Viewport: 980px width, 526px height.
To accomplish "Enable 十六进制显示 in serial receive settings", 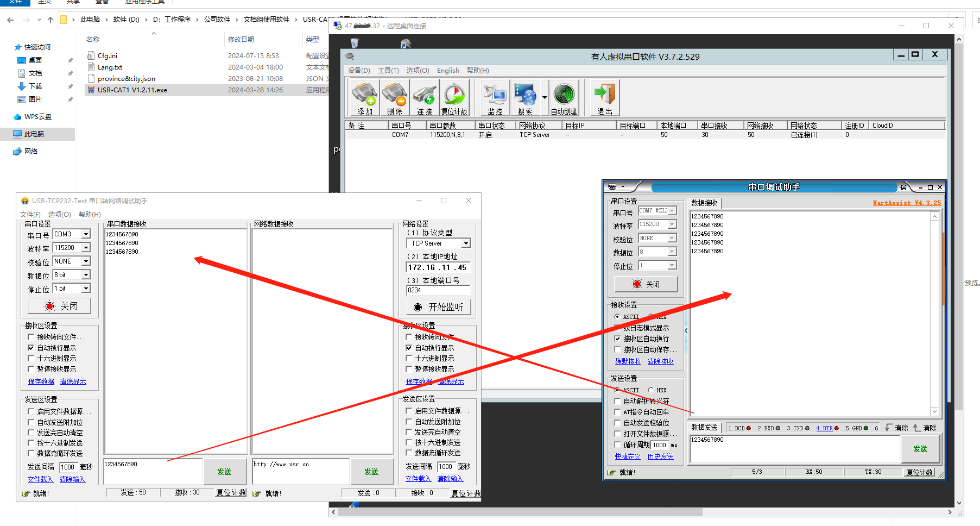I will 31,358.
